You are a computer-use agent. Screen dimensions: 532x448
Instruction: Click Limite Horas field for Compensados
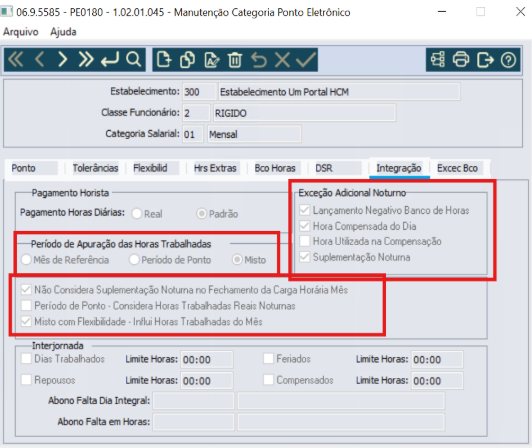437,380
